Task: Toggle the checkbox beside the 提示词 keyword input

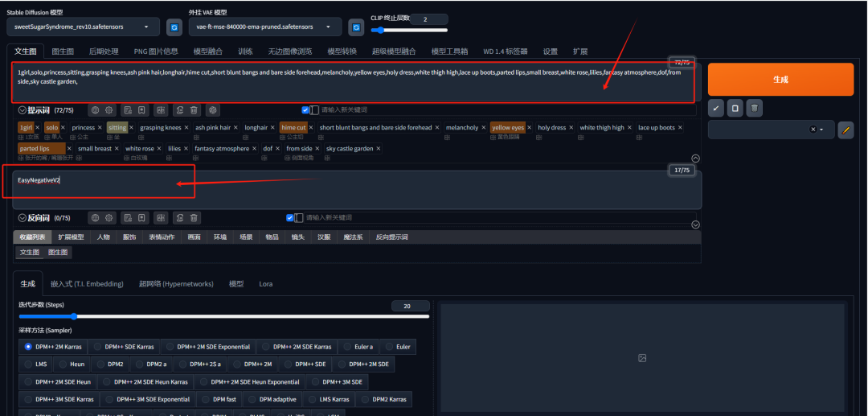Action: coord(305,109)
